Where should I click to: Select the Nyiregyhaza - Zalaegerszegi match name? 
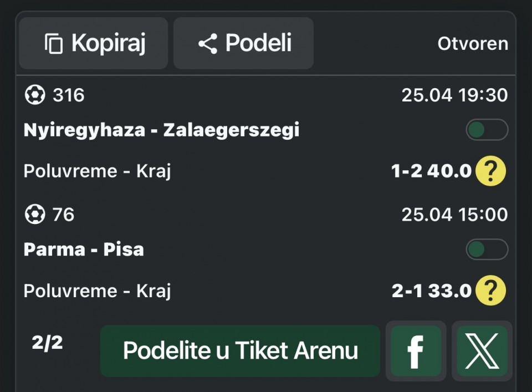[x=161, y=130]
